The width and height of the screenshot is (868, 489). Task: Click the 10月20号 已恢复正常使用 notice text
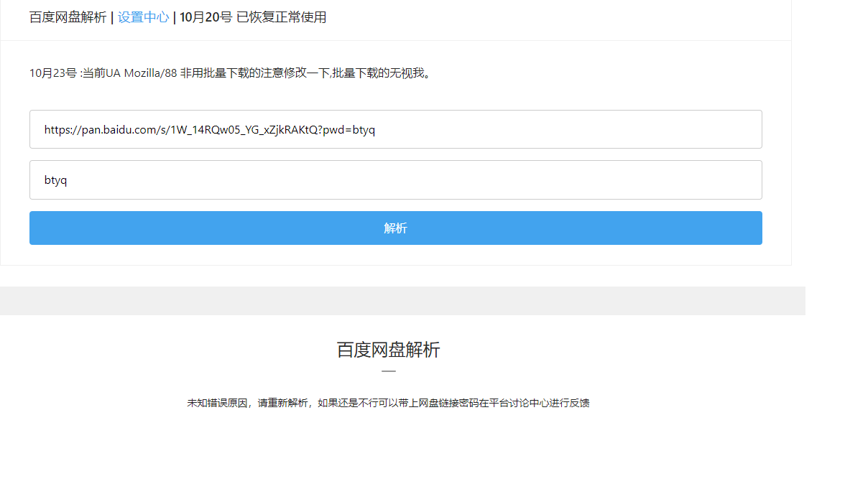253,17
